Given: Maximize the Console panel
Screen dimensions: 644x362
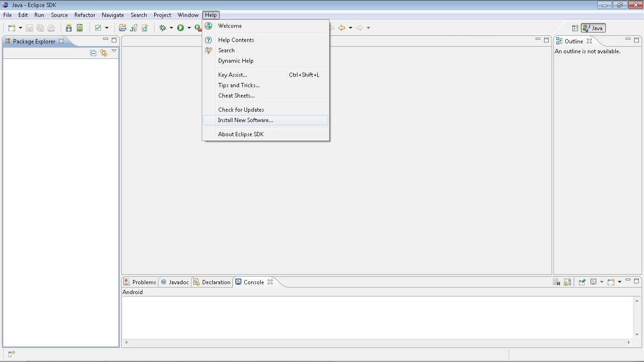Looking at the screenshot, I should tap(636, 281).
